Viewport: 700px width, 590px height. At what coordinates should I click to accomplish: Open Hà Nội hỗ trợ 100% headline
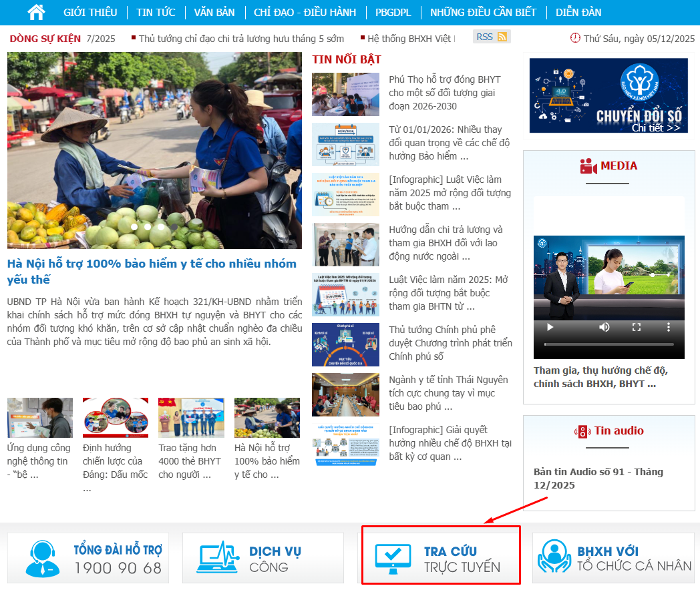point(152,271)
